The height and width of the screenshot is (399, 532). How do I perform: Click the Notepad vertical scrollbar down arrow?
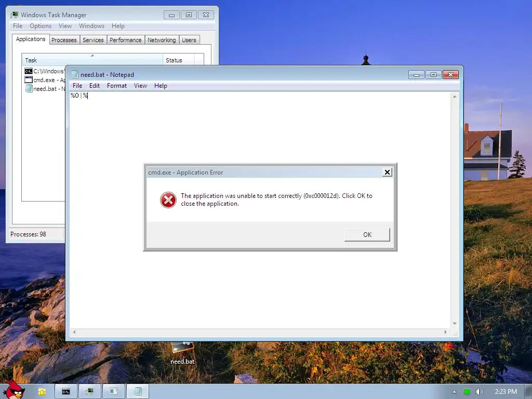(455, 324)
